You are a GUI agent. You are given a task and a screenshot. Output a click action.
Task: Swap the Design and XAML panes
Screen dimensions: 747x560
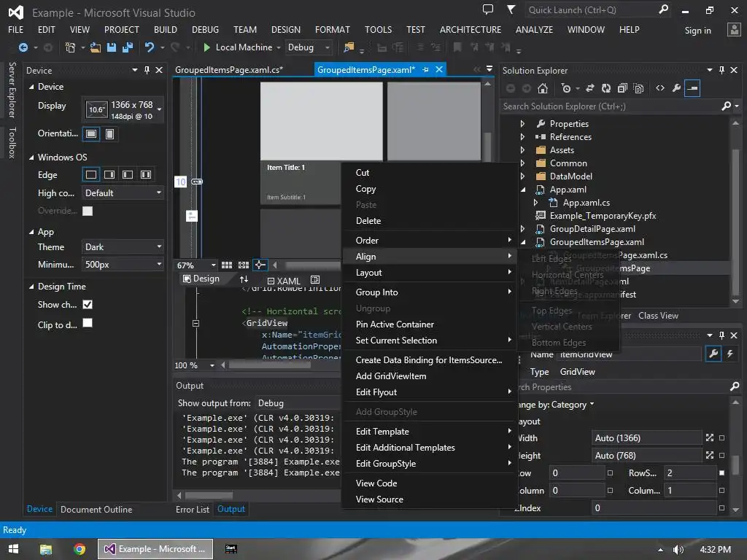(244, 279)
